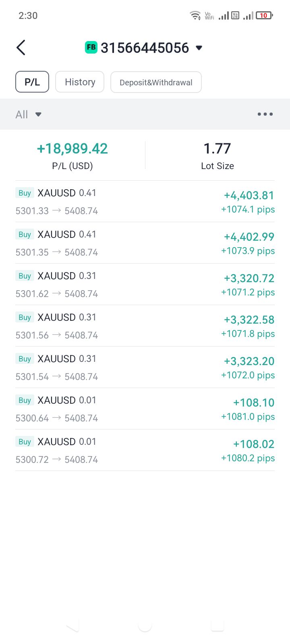290x644 pixels.
Task: Switch to the History tab
Action: [x=80, y=82]
